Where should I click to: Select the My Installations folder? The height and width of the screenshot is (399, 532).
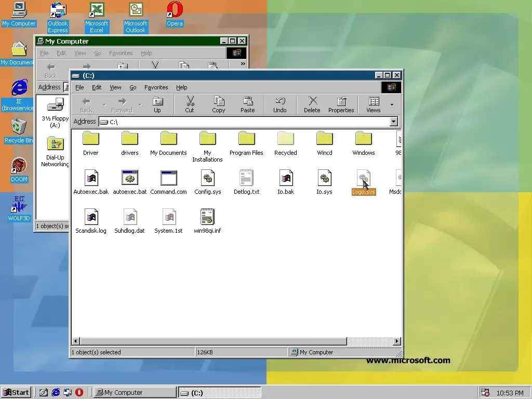[x=207, y=147]
